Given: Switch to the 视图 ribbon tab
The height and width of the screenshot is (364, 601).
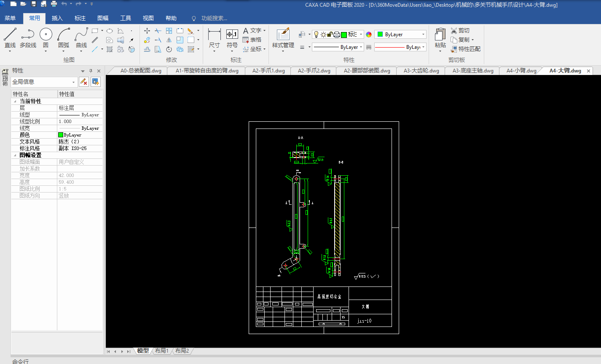Looking at the screenshot, I should [x=148, y=18].
